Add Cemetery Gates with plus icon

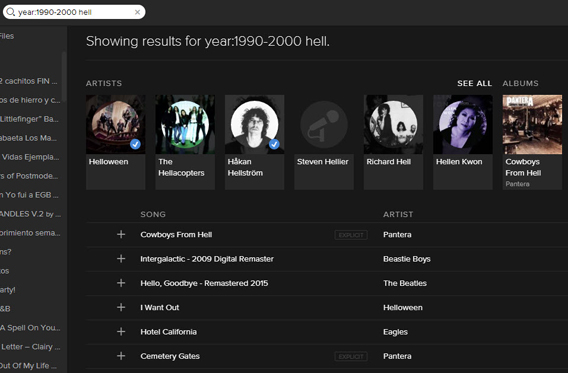point(121,356)
